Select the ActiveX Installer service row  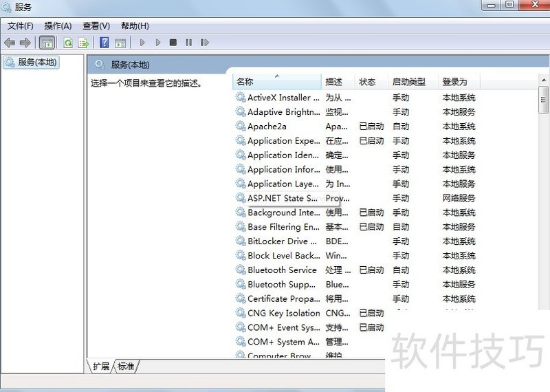[x=356, y=98]
